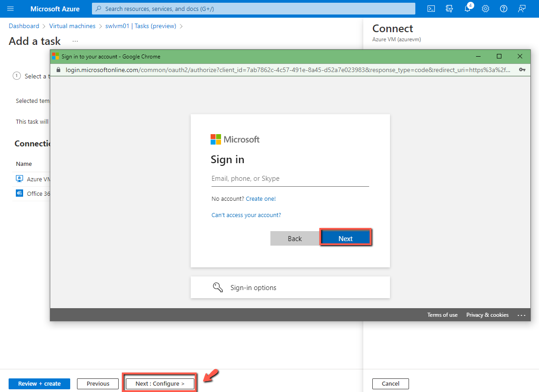This screenshot has height=392, width=539.
Task: Click the Name column header
Action: coord(24,164)
